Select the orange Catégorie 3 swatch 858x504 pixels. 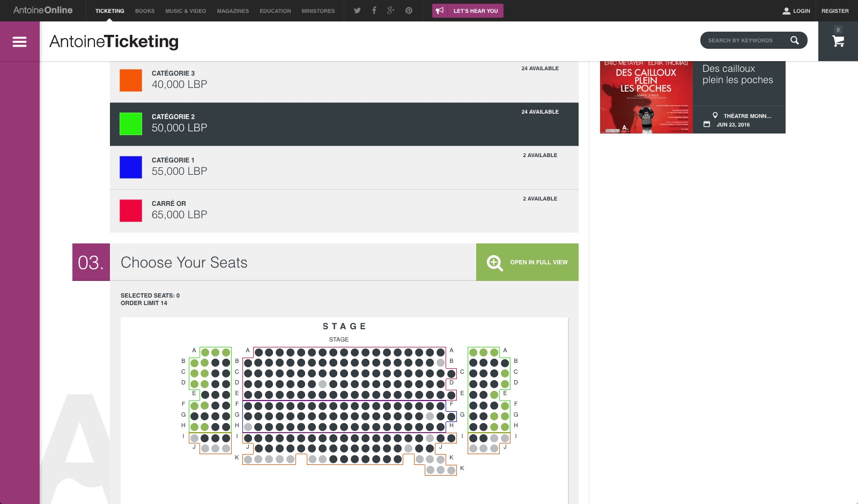click(x=131, y=80)
